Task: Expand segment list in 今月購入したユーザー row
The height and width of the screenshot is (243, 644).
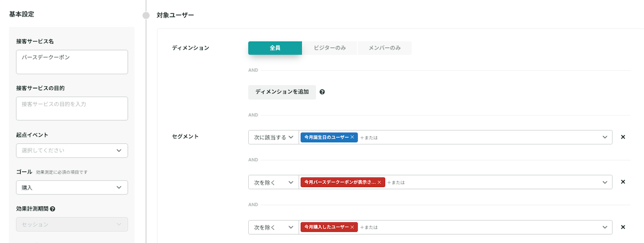Action: pos(605,227)
